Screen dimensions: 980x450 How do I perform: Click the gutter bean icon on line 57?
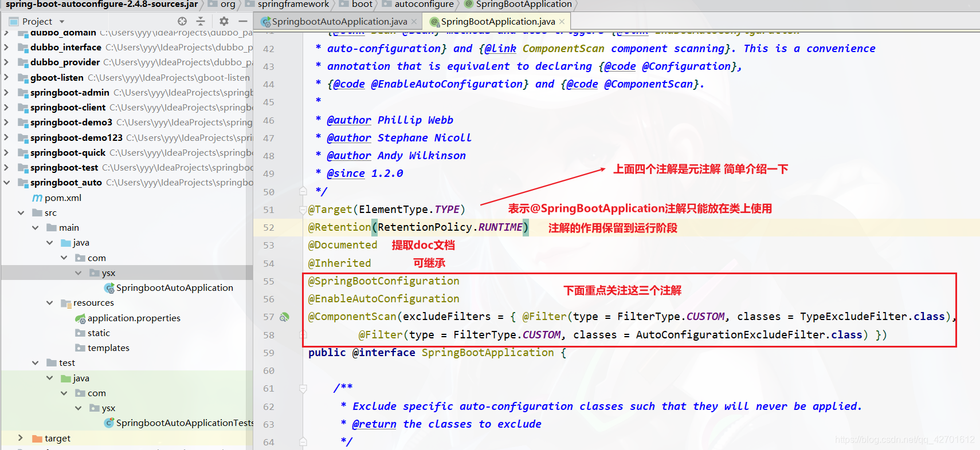click(284, 317)
